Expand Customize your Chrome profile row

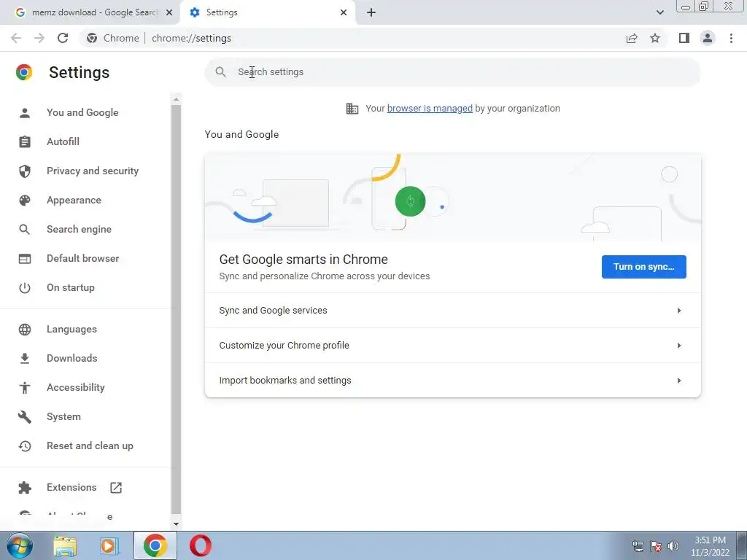[x=452, y=345]
